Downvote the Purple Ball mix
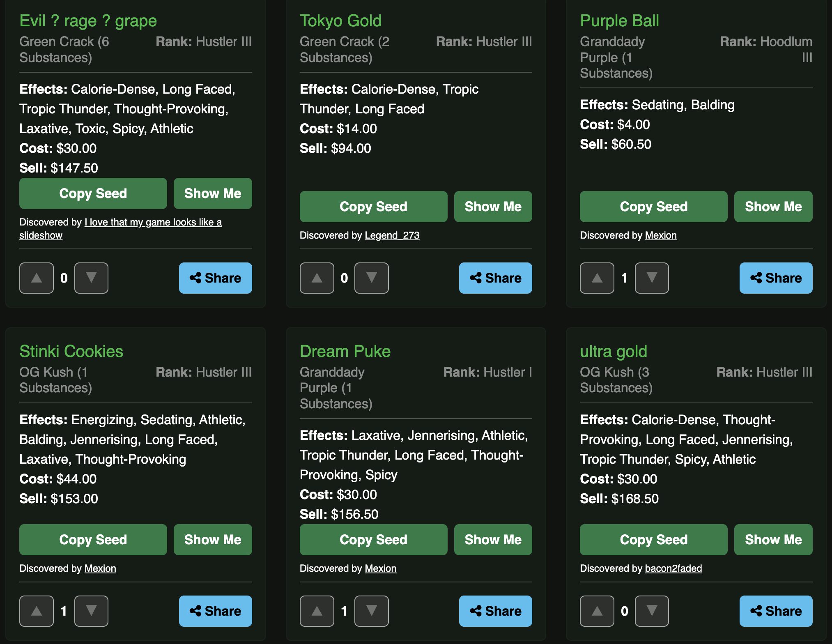832x644 pixels. 652,278
